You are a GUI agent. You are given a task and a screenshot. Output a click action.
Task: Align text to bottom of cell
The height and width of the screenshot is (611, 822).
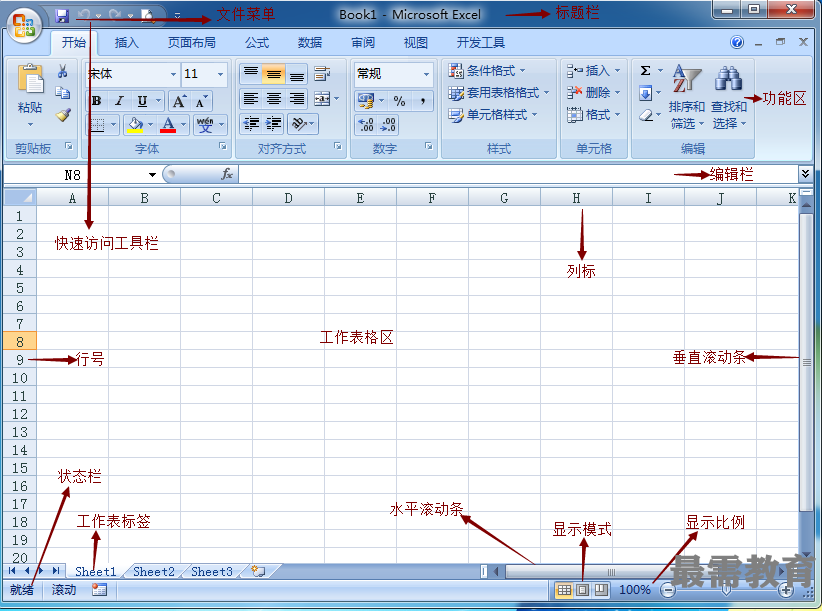(x=297, y=74)
